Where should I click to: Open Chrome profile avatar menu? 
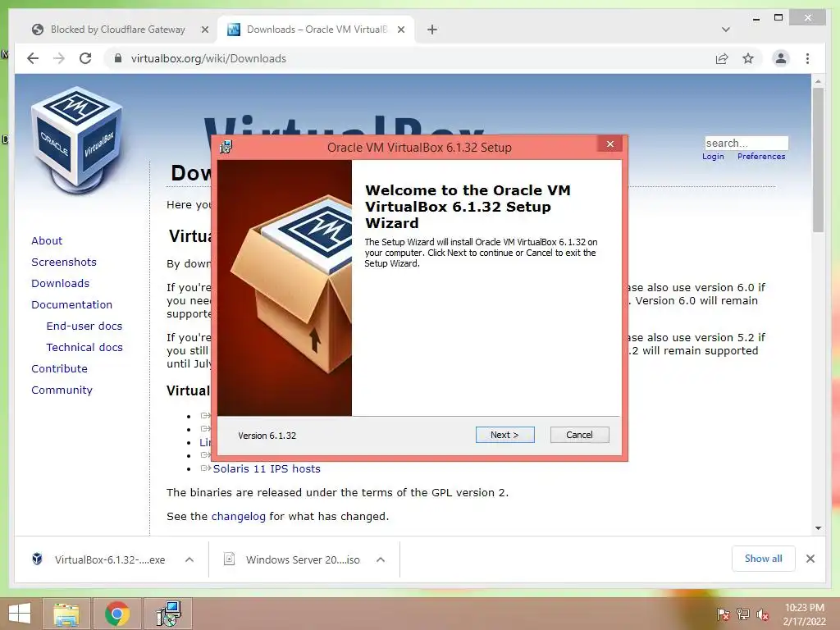point(781,58)
